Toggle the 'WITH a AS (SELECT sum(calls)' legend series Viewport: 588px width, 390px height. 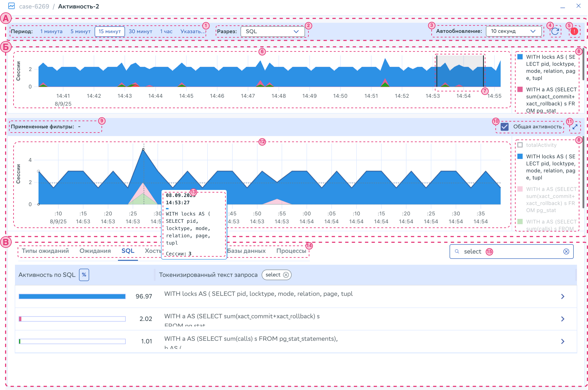coord(520,222)
